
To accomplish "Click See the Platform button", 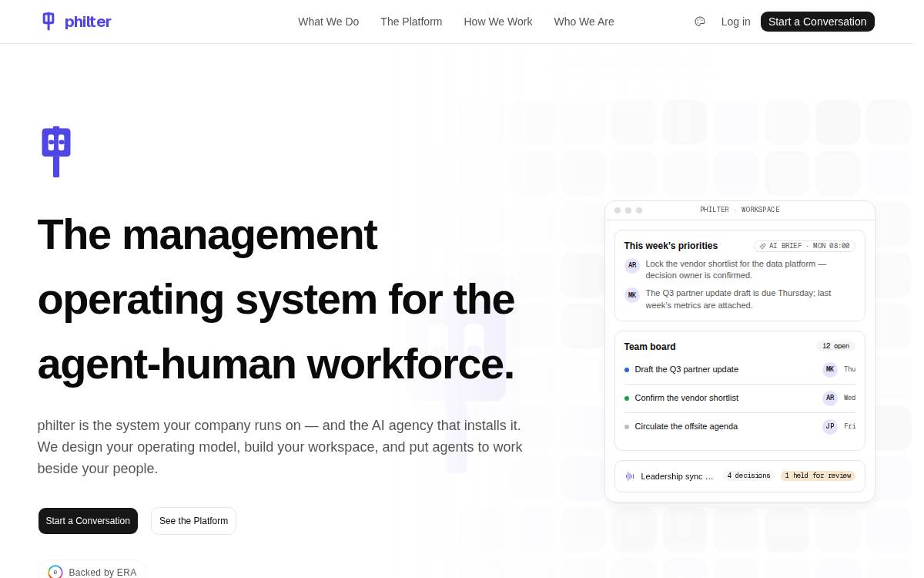I will pos(193,521).
